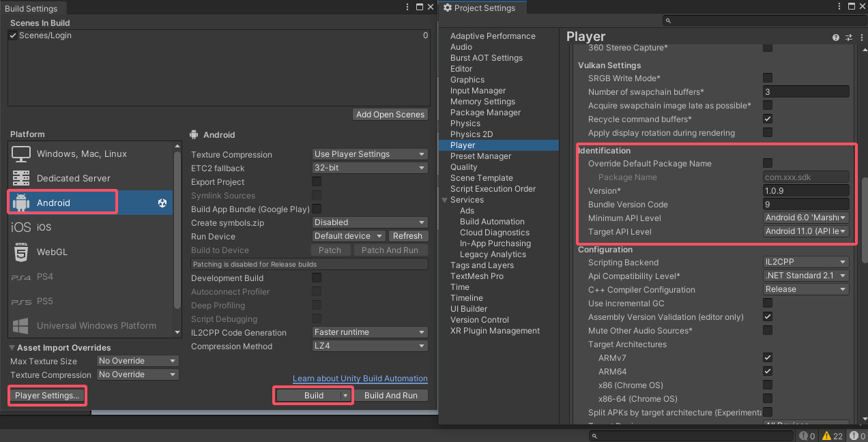Click the Switch Platform icon on Android row

point(162,201)
